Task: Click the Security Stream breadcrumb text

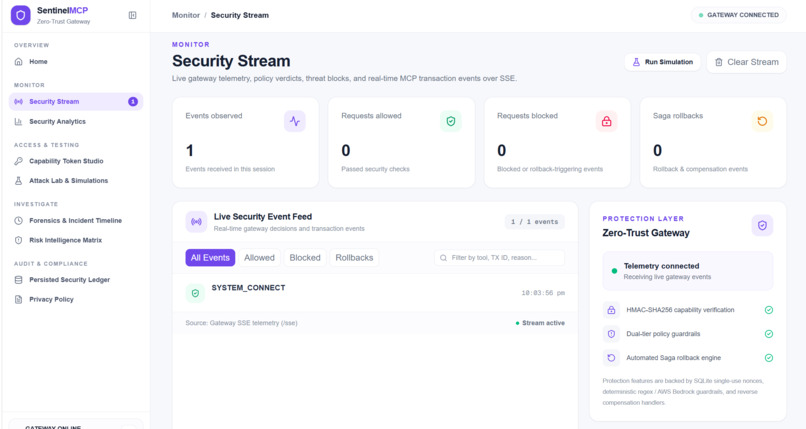Action: click(x=240, y=15)
